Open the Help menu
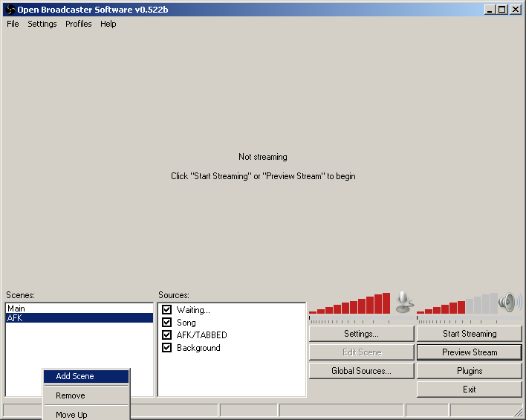 (x=108, y=24)
